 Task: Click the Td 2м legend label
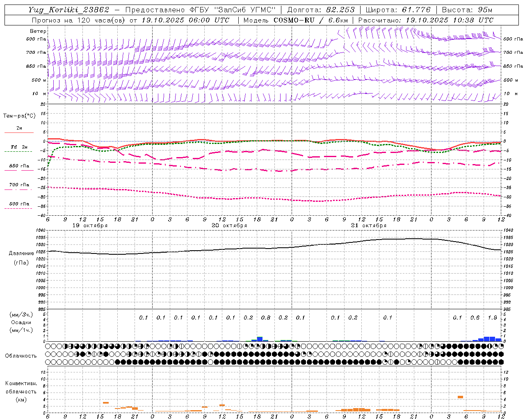click(x=19, y=147)
